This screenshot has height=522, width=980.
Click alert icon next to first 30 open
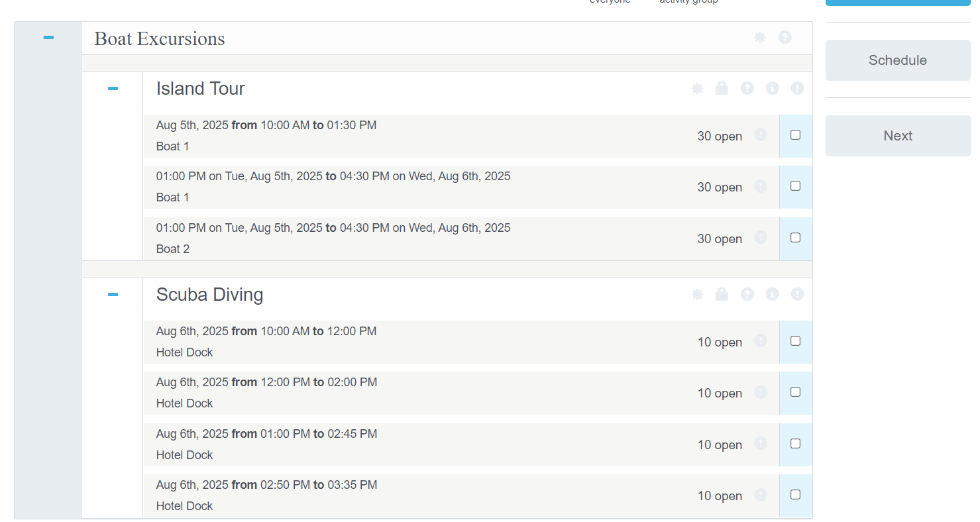tap(761, 135)
